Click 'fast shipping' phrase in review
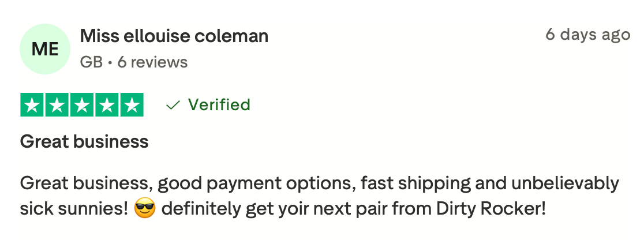644x240 pixels. [x=415, y=184]
